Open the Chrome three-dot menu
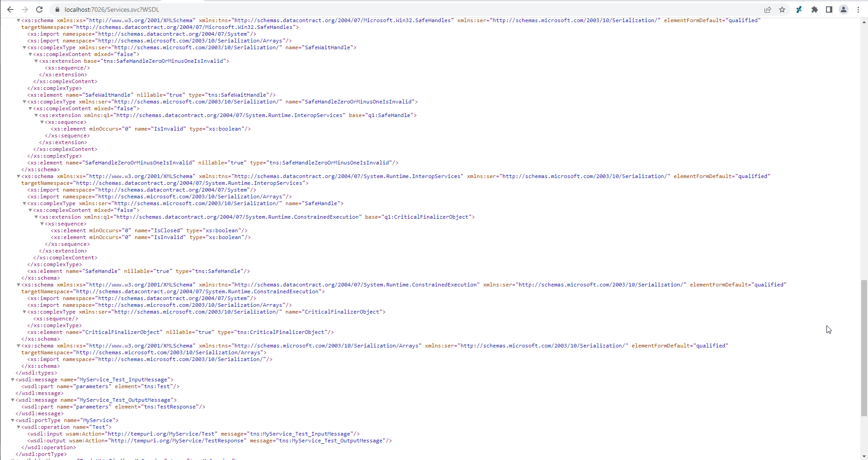The height and width of the screenshot is (460, 868). pos(858,9)
